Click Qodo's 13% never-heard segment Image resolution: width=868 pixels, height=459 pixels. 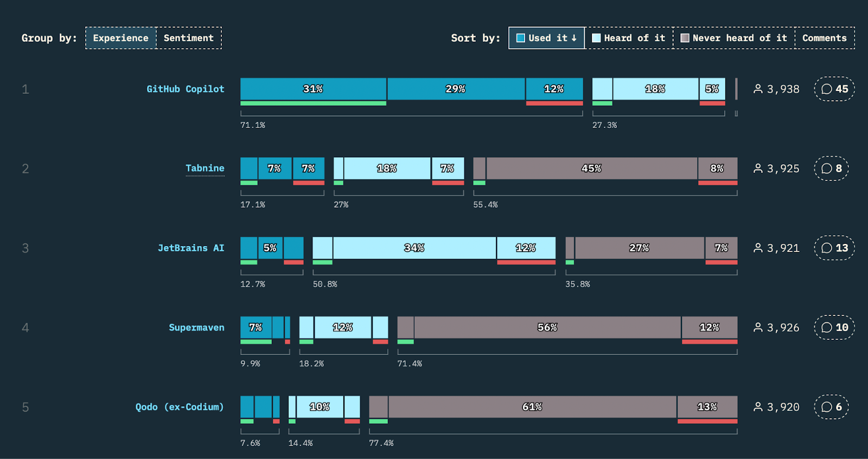point(707,407)
